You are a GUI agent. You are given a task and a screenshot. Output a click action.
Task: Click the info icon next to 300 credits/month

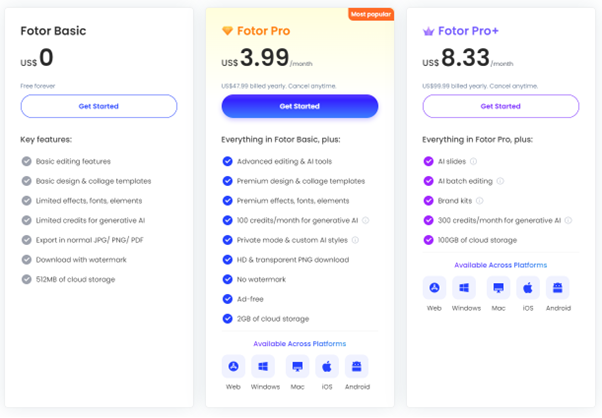coord(569,220)
